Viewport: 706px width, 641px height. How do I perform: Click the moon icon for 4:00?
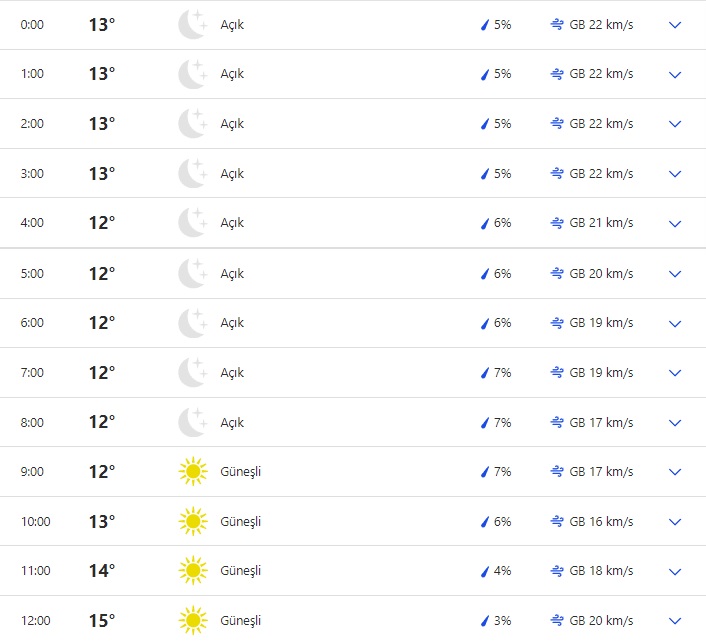192,223
